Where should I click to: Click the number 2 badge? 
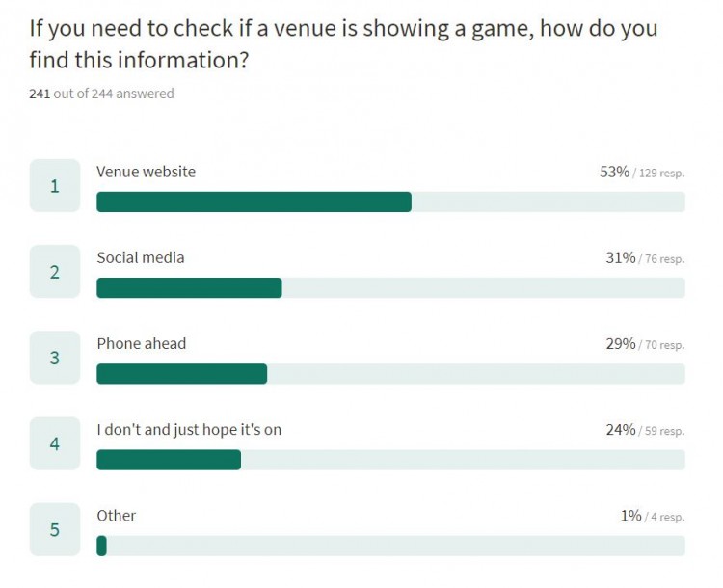tap(55, 272)
